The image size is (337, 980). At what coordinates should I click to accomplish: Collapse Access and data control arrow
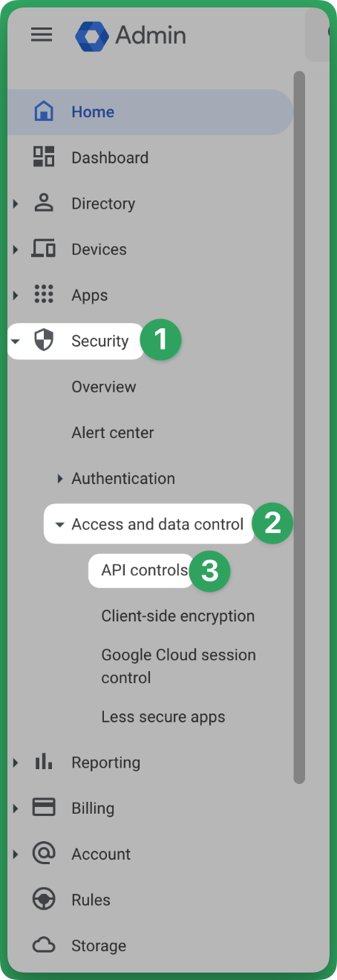click(x=59, y=525)
